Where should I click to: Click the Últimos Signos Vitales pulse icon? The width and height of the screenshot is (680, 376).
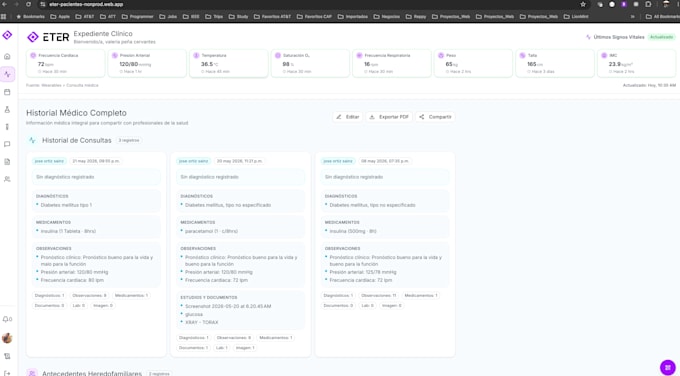click(x=588, y=37)
